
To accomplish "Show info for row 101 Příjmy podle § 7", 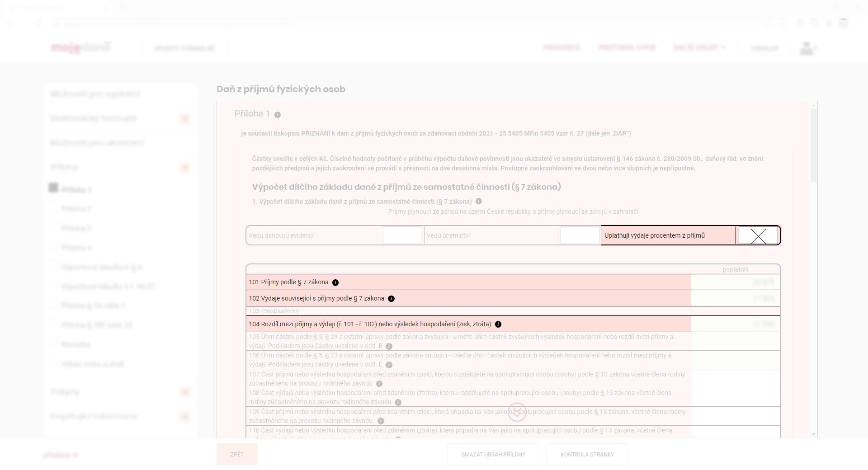I will click(x=335, y=282).
